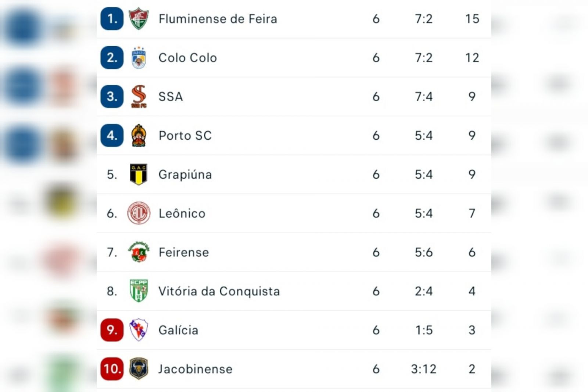Click the red position badge number 9
The width and height of the screenshot is (588, 392).
tap(112, 330)
